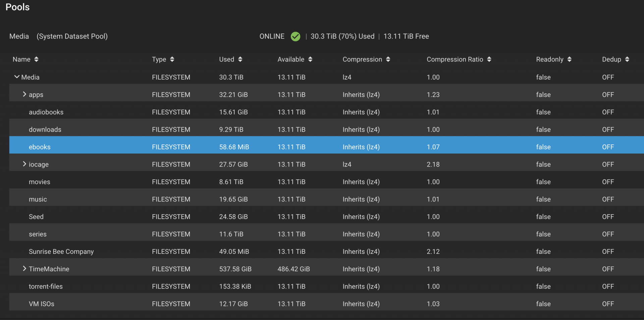Screen dimensions: 644x320
Task: Expand the apps dataset
Action: (x=24, y=94)
